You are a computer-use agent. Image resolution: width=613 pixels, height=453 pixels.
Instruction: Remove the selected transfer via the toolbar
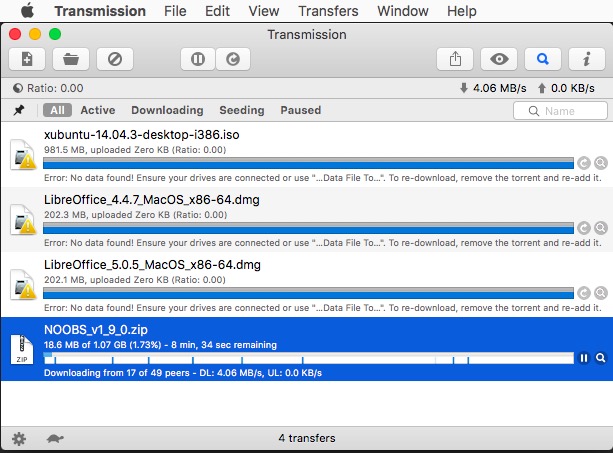[115, 59]
